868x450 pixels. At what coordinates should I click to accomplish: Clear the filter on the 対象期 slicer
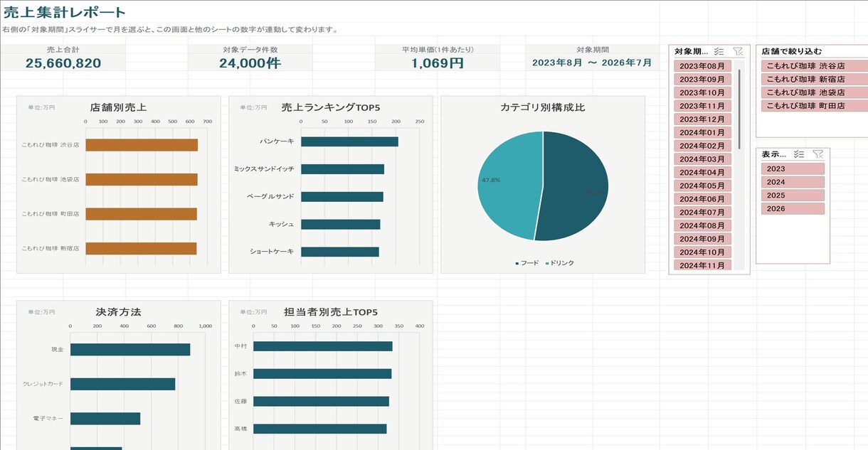[738, 51]
